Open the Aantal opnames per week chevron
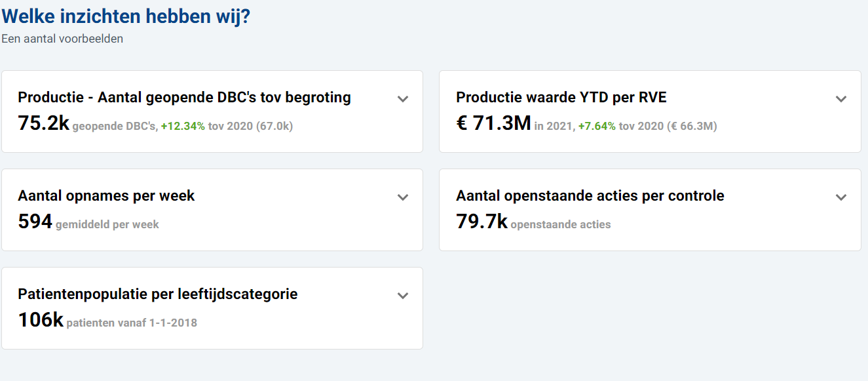The height and width of the screenshot is (381, 868). tap(403, 197)
